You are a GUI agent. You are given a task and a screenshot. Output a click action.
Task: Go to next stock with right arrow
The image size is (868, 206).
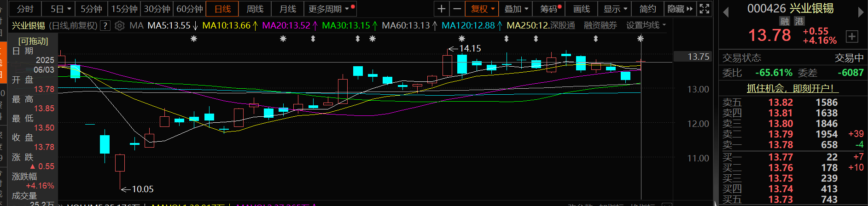[860, 12]
